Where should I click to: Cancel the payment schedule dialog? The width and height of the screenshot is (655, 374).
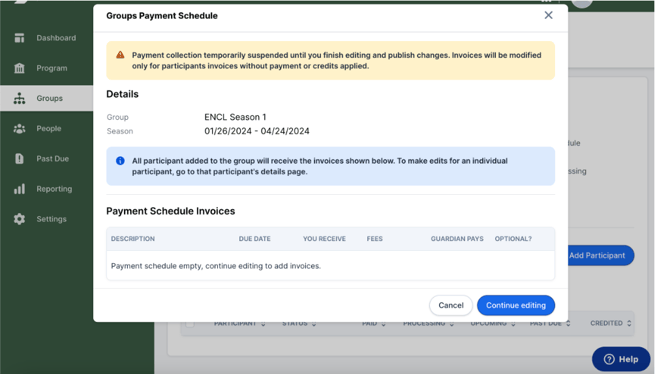pos(451,305)
